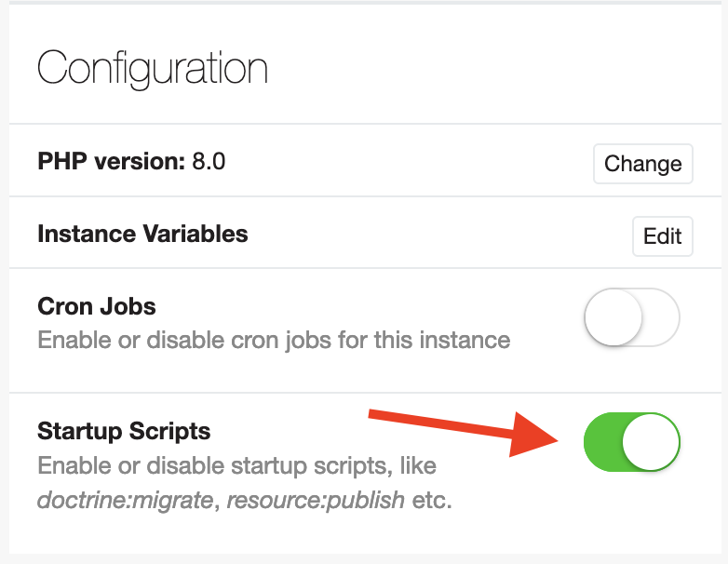Select the PHP version label

[112, 162]
